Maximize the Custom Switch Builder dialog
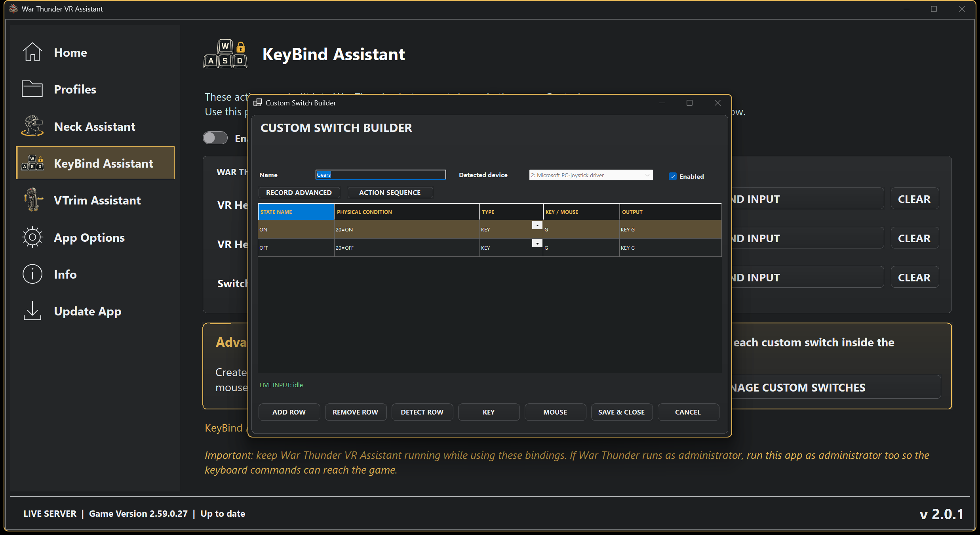The height and width of the screenshot is (535, 980). (689, 103)
